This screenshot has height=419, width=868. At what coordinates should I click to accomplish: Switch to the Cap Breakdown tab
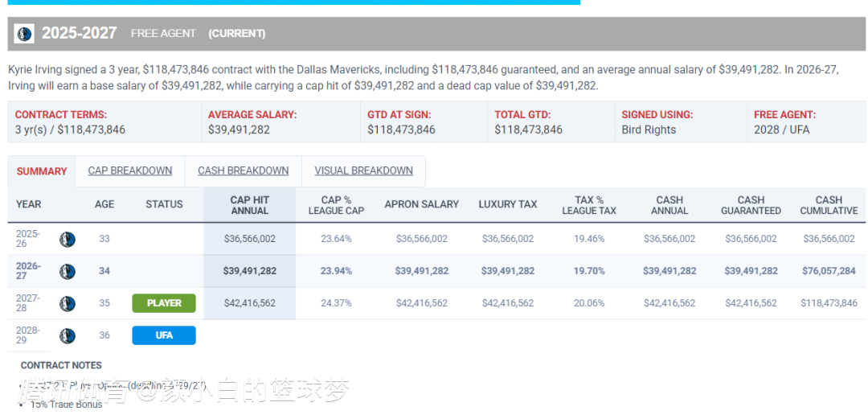pyautogui.click(x=130, y=170)
